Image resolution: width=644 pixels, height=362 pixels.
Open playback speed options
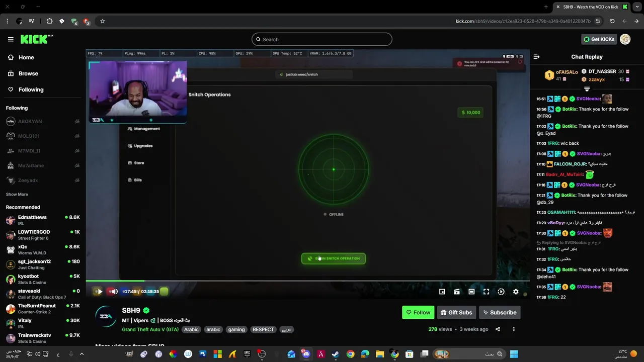pos(501,292)
